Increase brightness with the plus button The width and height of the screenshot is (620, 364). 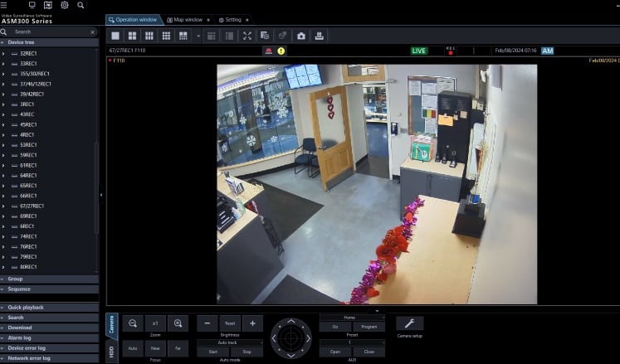[252, 323]
